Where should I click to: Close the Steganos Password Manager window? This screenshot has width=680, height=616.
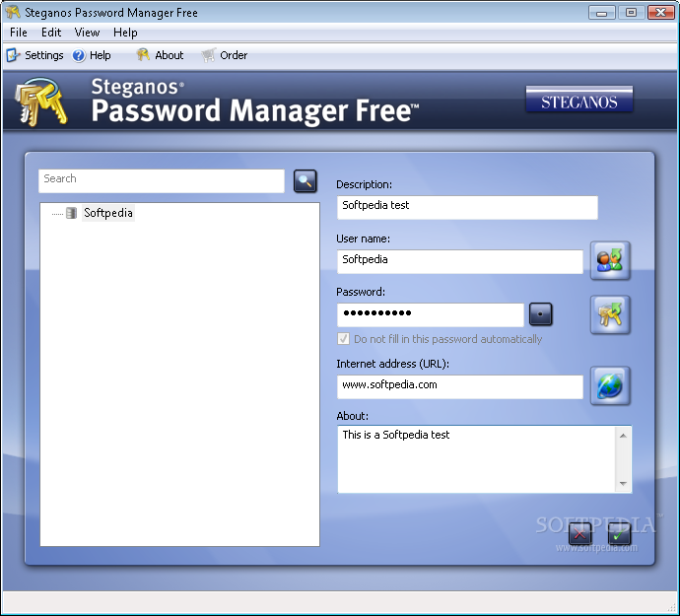click(x=661, y=13)
